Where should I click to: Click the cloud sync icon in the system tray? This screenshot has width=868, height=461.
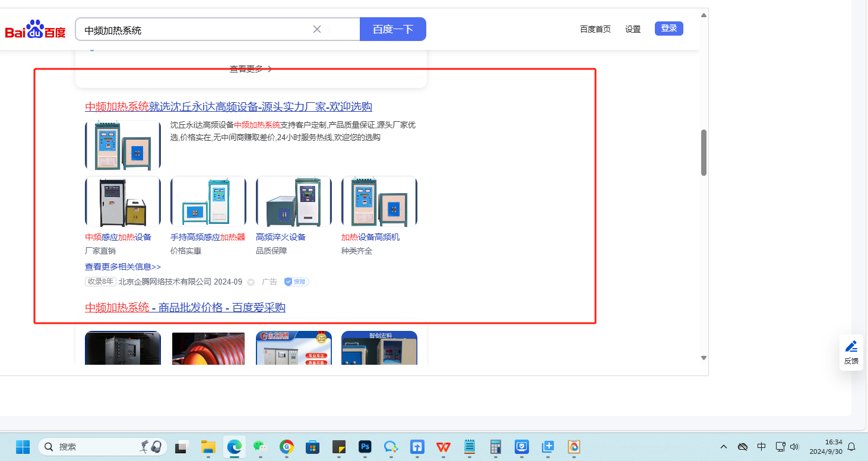tap(743, 447)
